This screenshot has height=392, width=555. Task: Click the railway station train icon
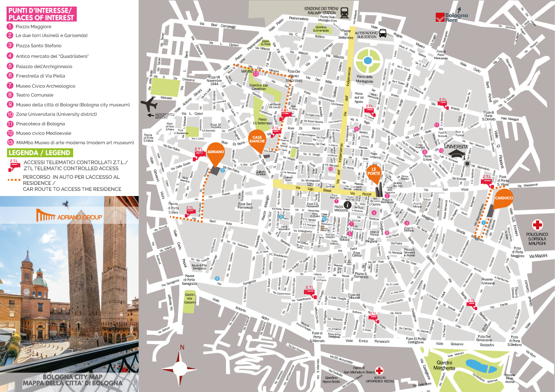tap(344, 13)
